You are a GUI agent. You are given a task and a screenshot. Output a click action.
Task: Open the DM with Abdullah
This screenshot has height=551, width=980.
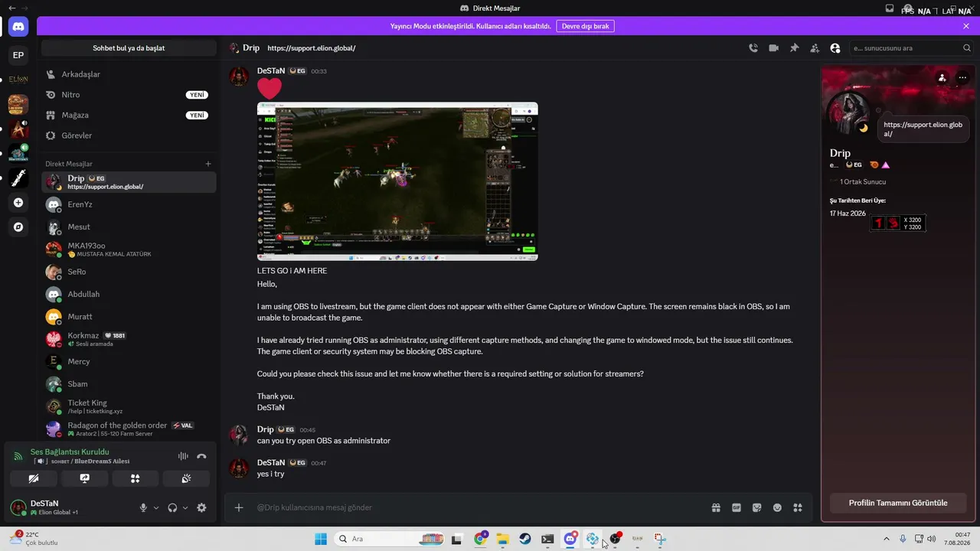click(129, 294)
